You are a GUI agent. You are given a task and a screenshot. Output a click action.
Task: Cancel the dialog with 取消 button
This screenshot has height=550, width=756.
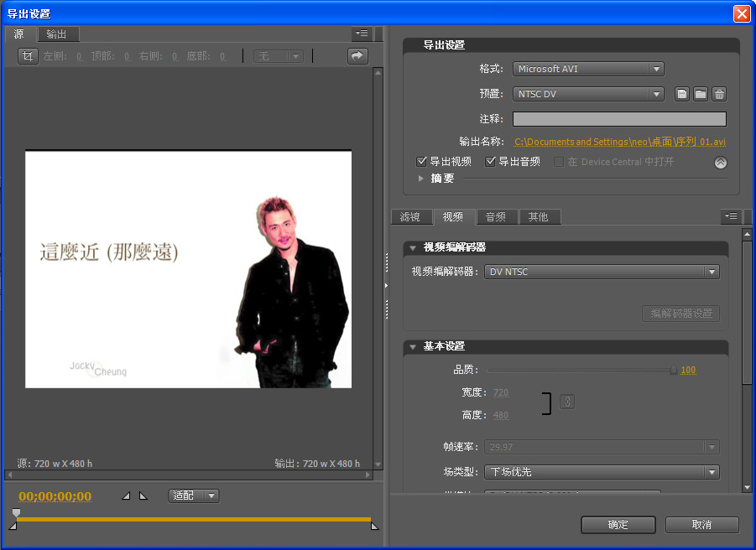click(701, 525)
